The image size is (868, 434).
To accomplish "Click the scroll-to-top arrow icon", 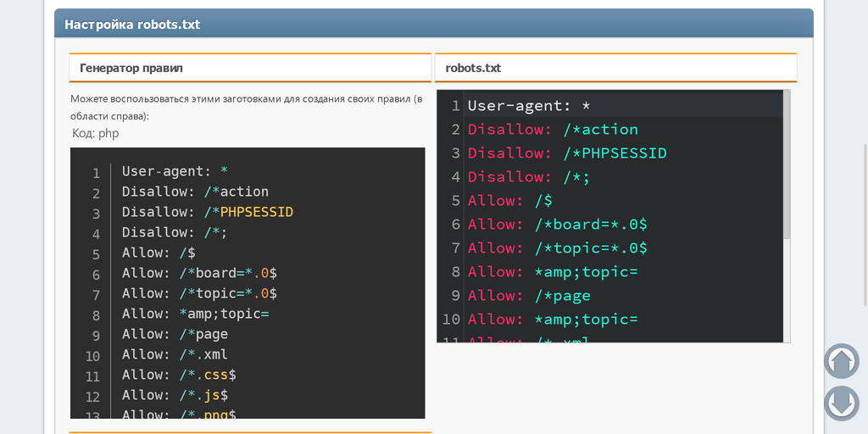I will coord(841,361).
